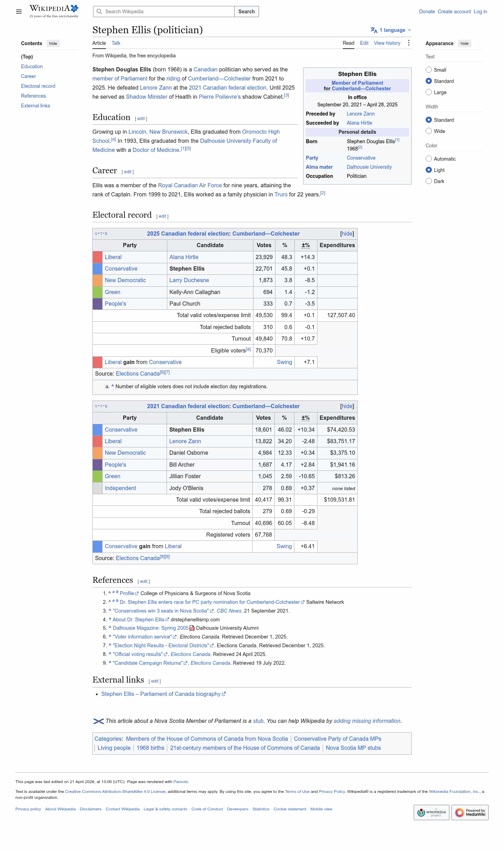Select the Small text size option
This screenshot has height=851, width=504.
point(428,70)
